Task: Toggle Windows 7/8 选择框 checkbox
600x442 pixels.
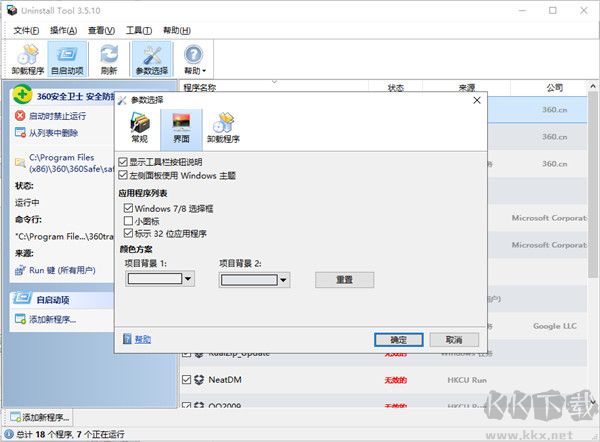Action: coord(128,208)
